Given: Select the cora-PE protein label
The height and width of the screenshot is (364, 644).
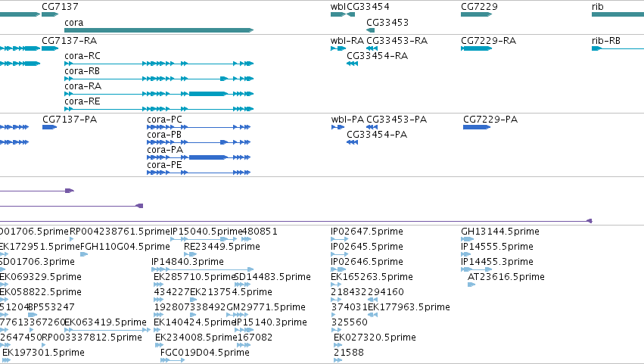Looking at the screenshot, I should 164,165.
